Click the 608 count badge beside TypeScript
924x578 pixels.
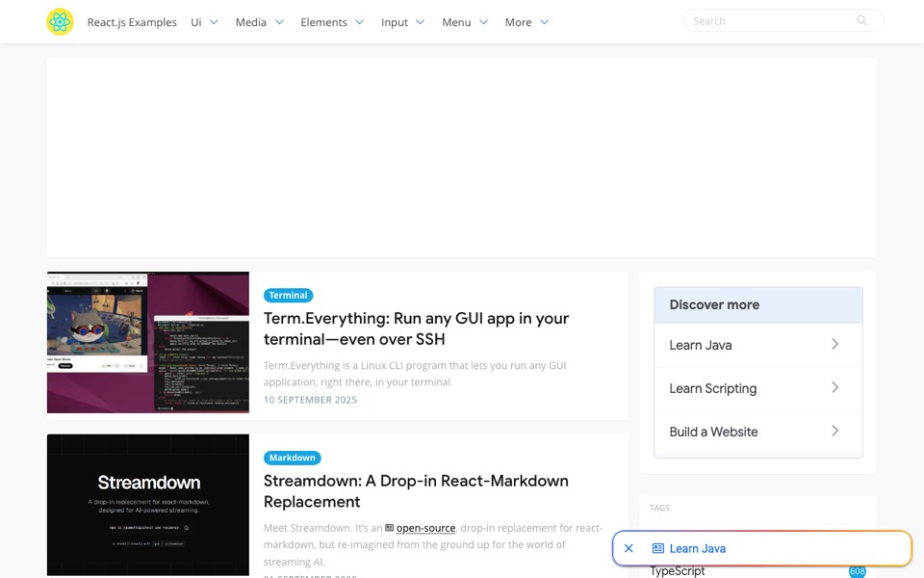[858, 571]
